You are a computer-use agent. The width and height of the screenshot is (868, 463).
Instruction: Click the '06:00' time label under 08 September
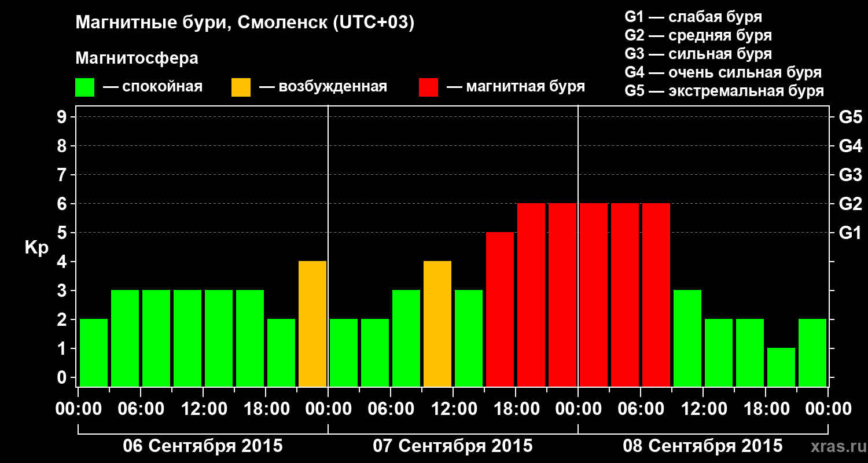pos(641,409)
